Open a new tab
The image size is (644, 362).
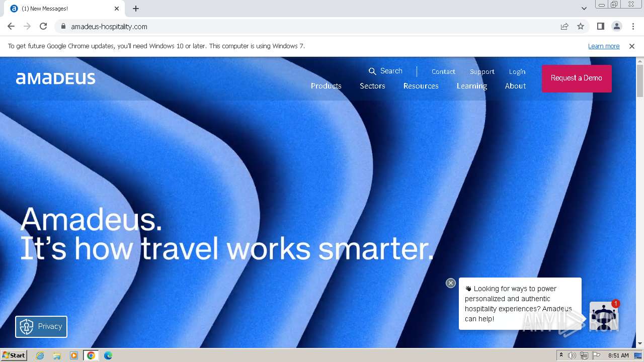136,9
